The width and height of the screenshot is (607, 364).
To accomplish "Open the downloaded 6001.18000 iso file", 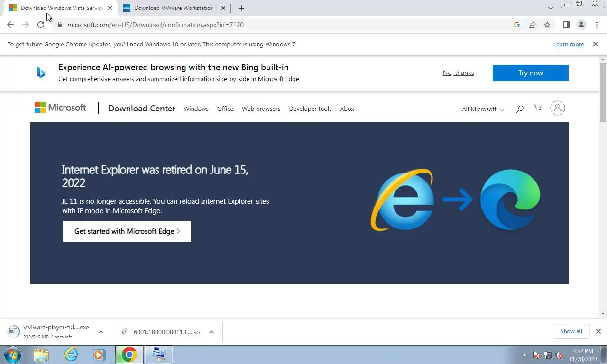I will tap(161, 332).
